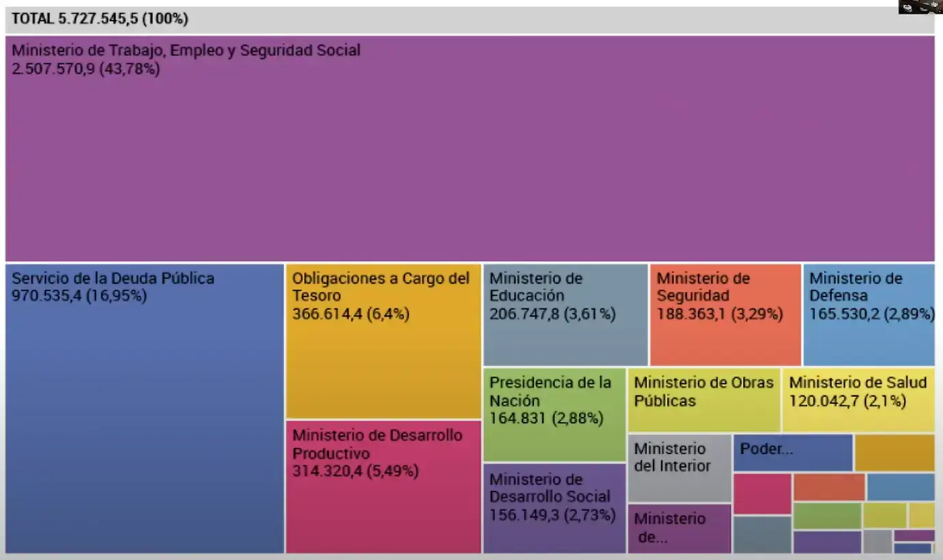Image resolution: width=943 pixels, height=560 pixels.
Task: Click the gray Ministerio del Interior tile
Action: (x=680, y=468)
